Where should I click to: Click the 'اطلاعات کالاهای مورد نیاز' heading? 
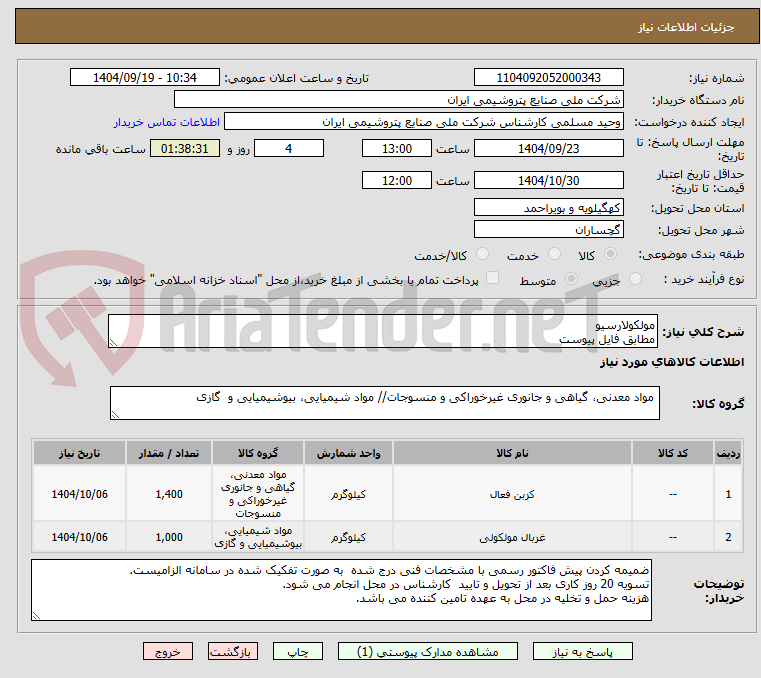[x=671, y=363]
